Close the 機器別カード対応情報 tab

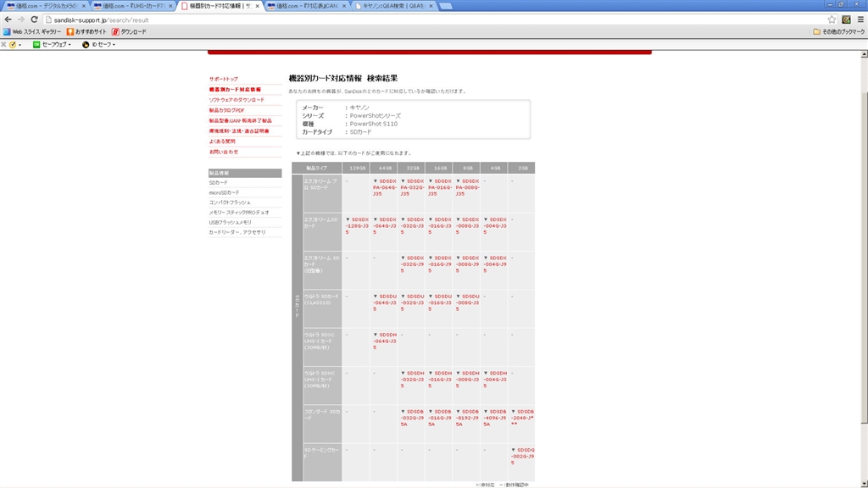point(257,6)
